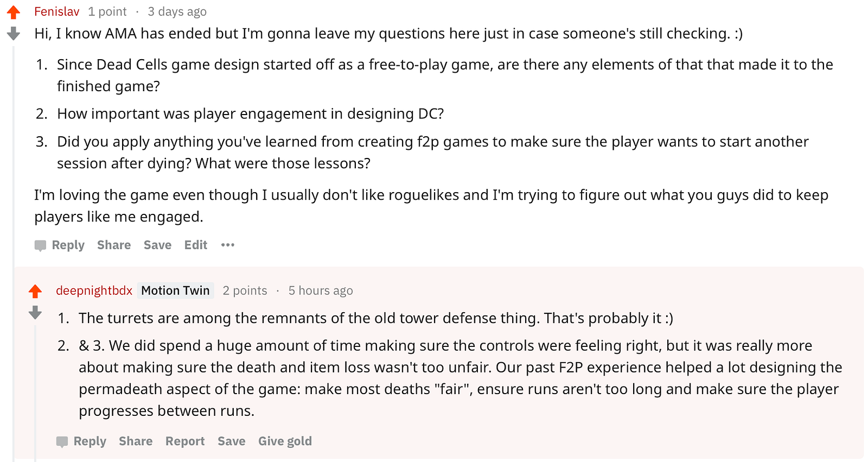Downvote deepnightbdx's reply
This screenshot has width=868, height=462.
click(35, 312)
